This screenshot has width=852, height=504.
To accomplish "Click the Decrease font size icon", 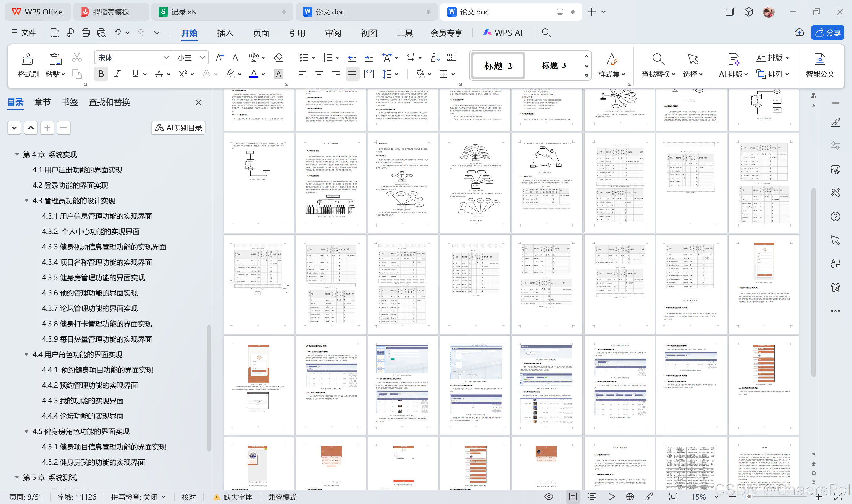I will tap(236, 57).
